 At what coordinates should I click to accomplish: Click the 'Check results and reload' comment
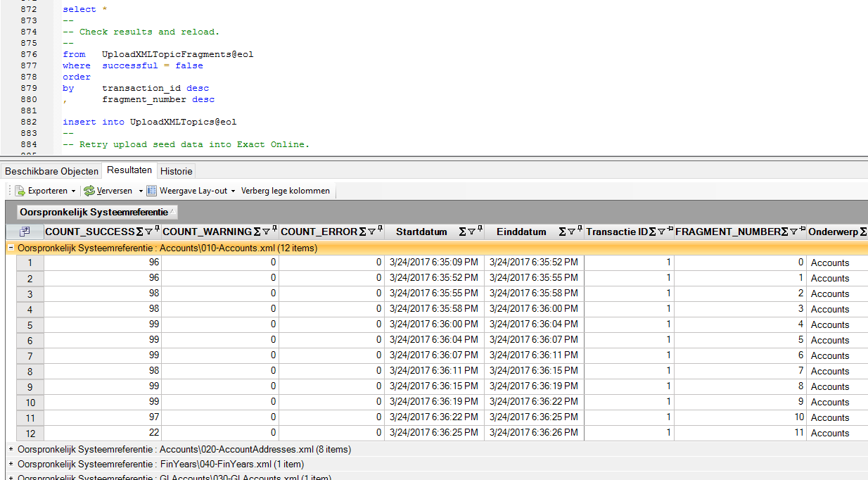pyautogui.click(x=141, y=32)
